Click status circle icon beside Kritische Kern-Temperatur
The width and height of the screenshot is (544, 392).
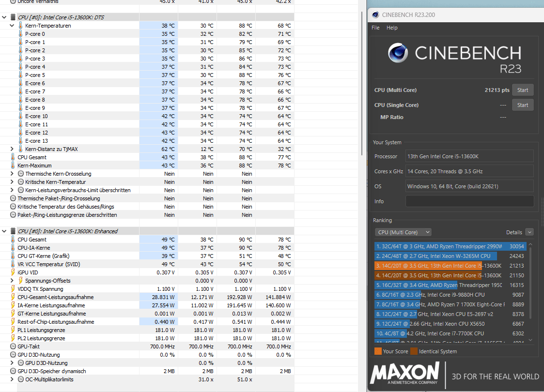coord(21,182)
